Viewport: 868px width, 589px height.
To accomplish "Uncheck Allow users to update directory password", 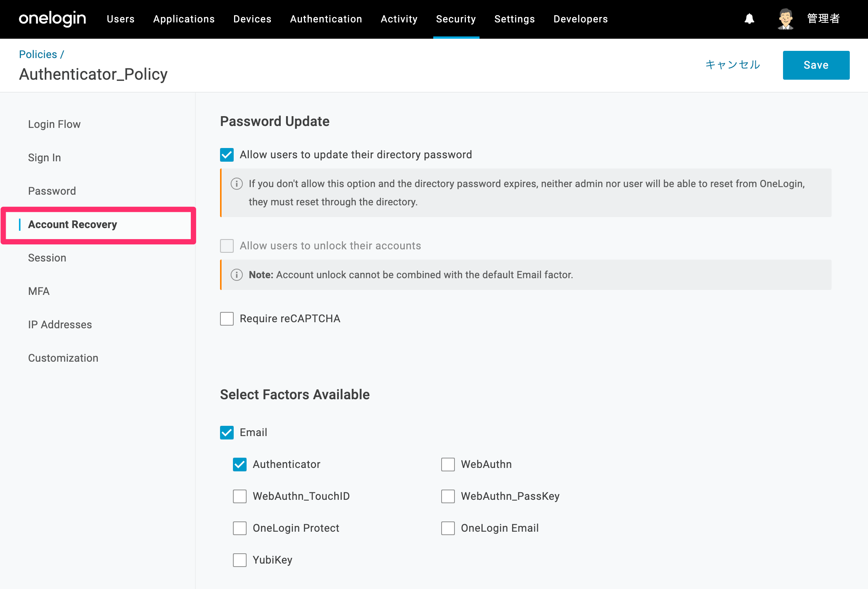I will point(227,155).
